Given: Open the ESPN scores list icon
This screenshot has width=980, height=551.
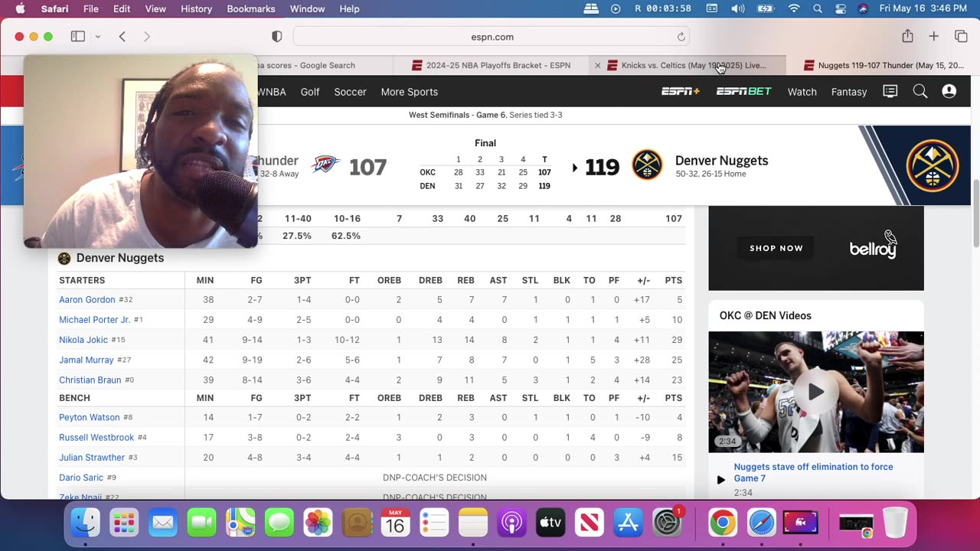Looking at the screenshot, I should 890,91.
